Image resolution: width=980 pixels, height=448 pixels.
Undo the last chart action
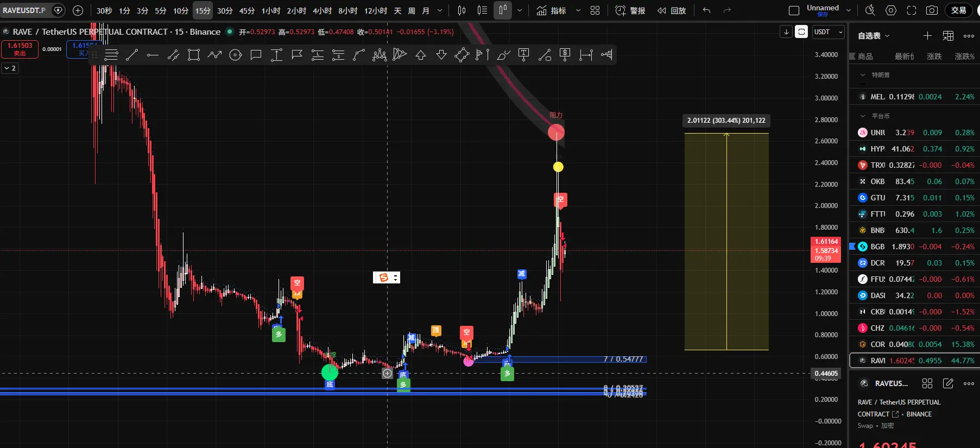(x=706, y=10)
